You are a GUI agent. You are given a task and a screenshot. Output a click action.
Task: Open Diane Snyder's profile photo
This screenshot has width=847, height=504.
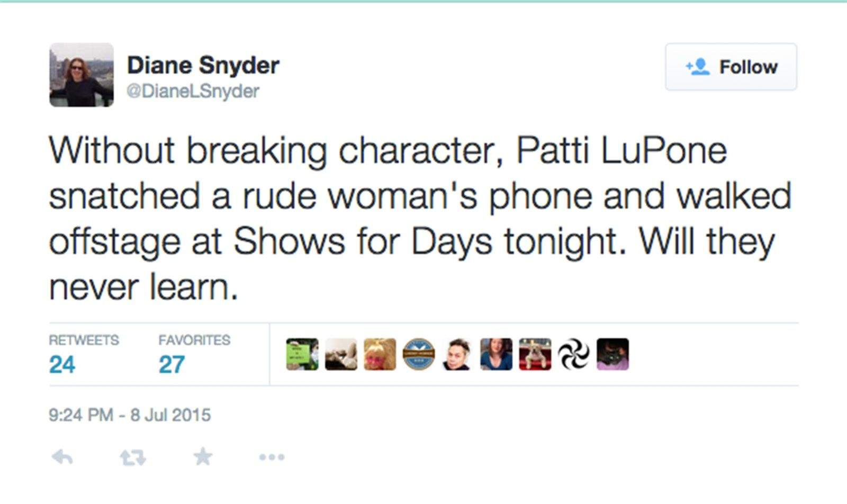pos(82,75)
